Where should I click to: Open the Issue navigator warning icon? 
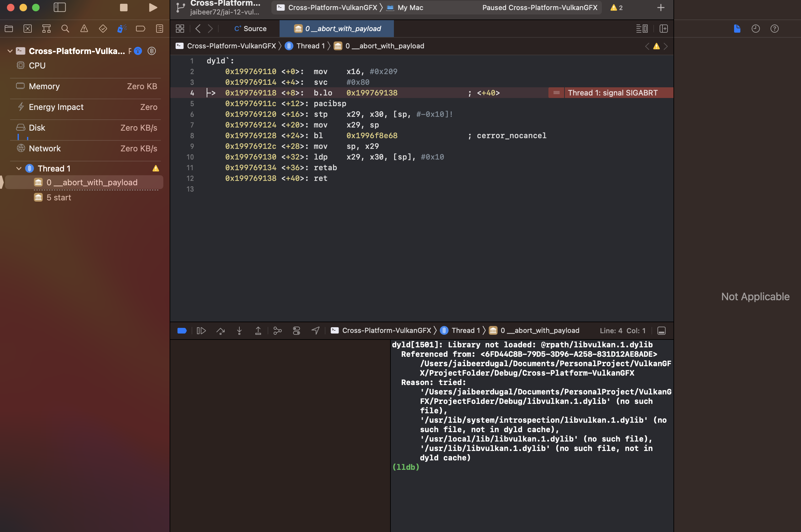(x=84, y=29)
